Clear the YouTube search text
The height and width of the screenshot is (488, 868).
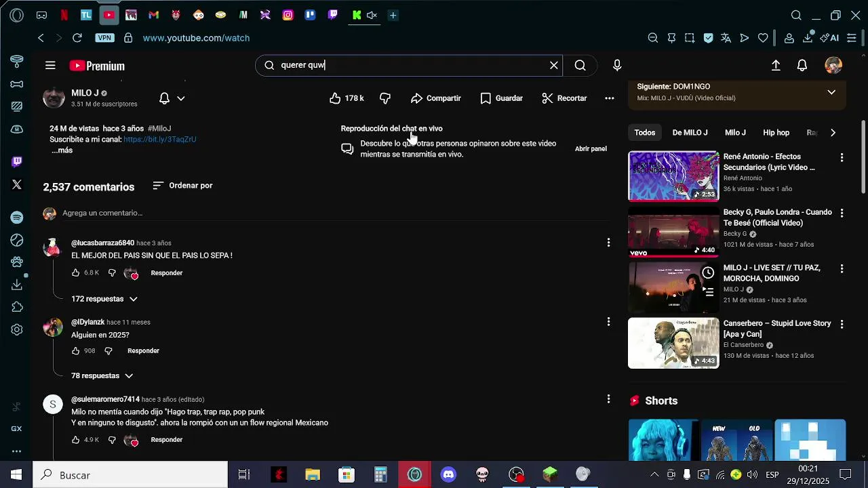554,65
